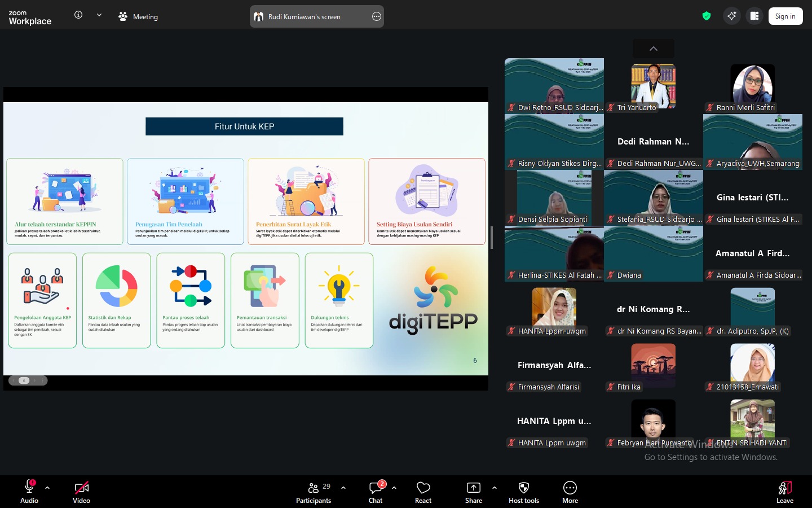Open the AI Companion sparkle icon
The image size is (812, 508).
coord(732,16)
